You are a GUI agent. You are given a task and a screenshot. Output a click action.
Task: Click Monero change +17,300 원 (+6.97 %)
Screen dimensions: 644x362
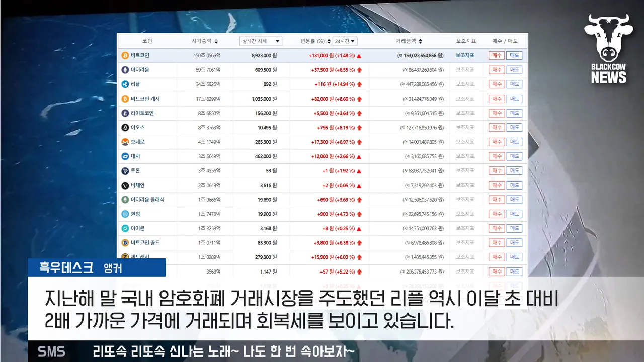coord(332,142)
